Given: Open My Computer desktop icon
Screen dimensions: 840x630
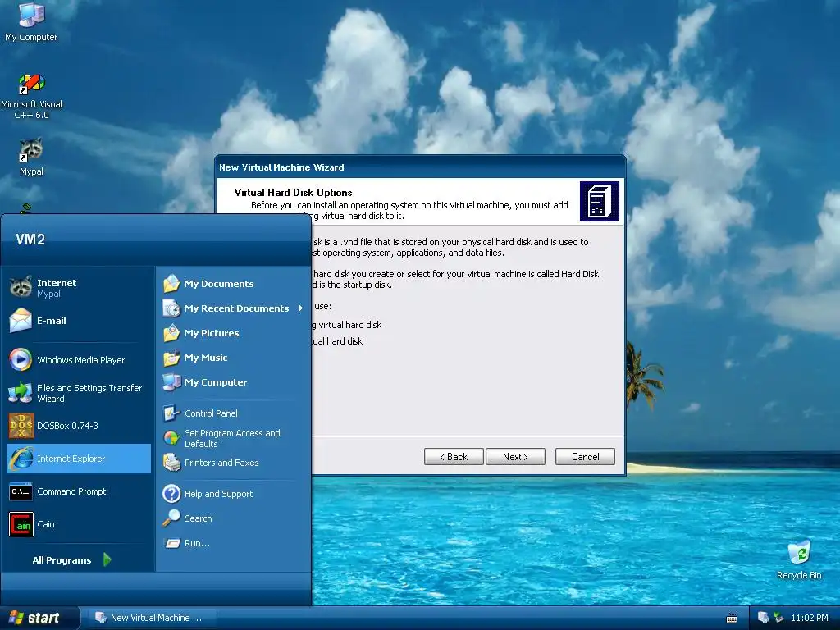Looking at the screenshot, I should coord(31,22).
